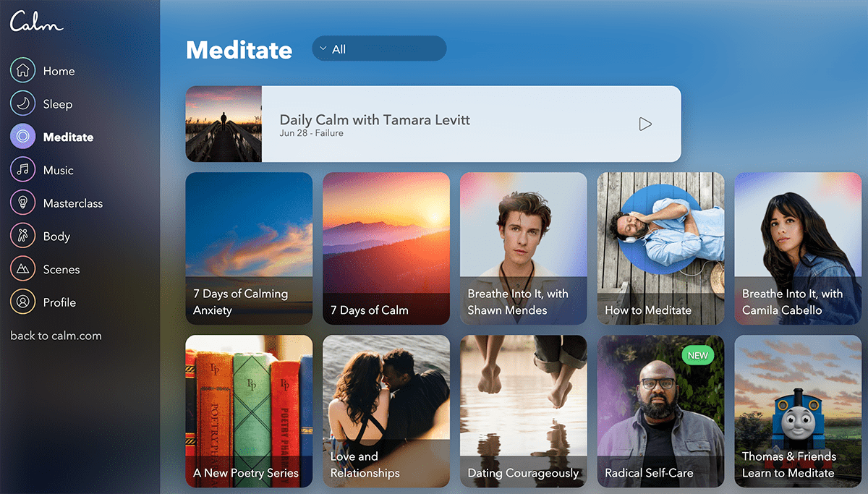Click the Meditate page heading
This screenshot has width=868, height=494.
[239, 50]
